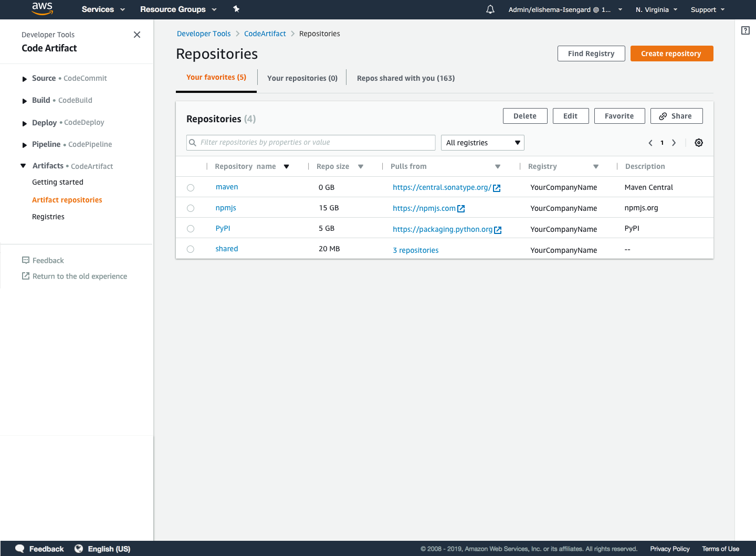
Task: Open Terms of Use footer link
Action: pyautogui.click(x=720, y=549)
